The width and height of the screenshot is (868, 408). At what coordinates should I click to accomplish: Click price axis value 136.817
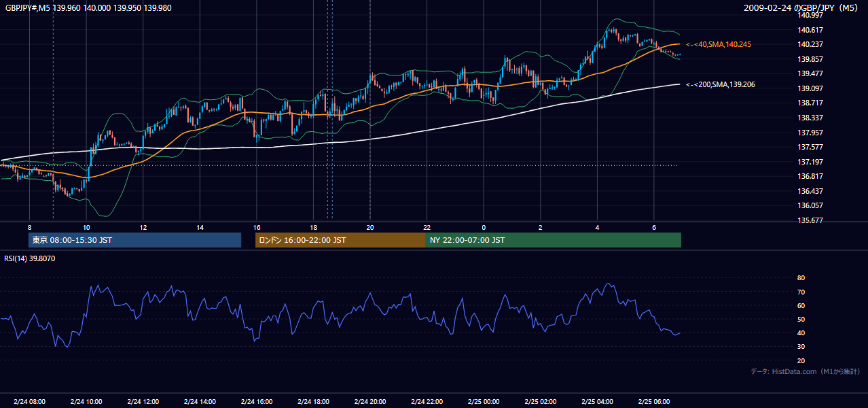[x=810, y=176]
